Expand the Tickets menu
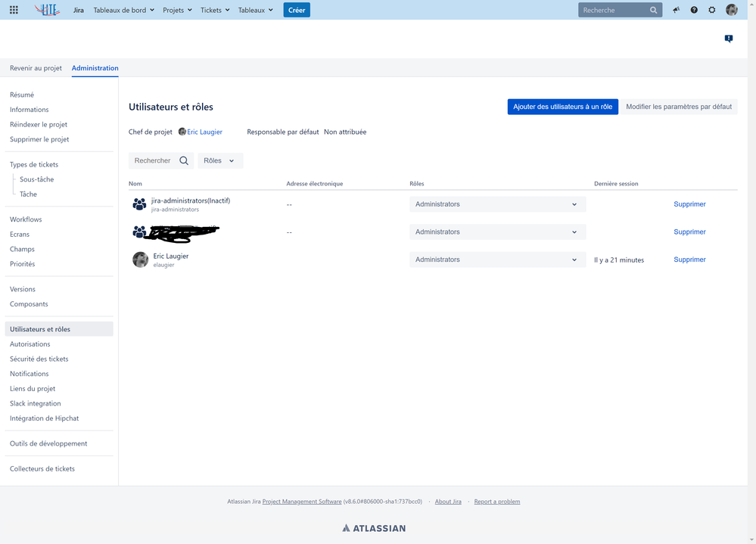 point(215,10)
